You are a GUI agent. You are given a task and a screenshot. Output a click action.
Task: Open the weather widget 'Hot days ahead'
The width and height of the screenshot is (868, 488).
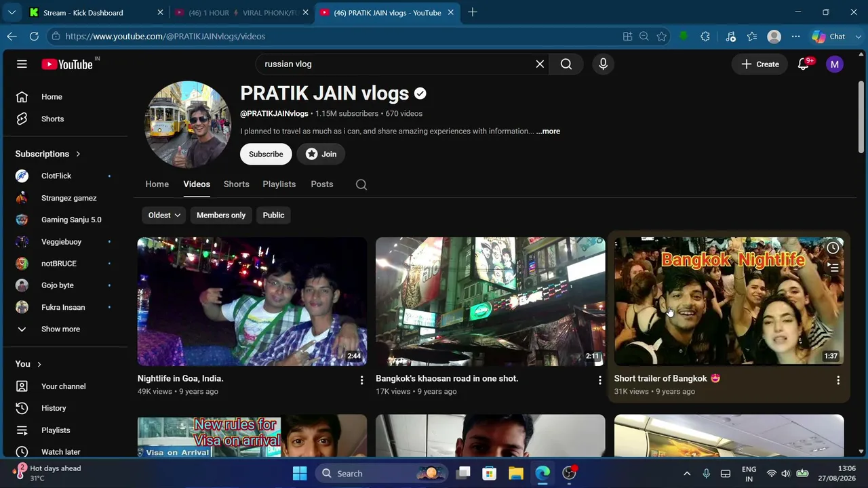coord(47,473)
